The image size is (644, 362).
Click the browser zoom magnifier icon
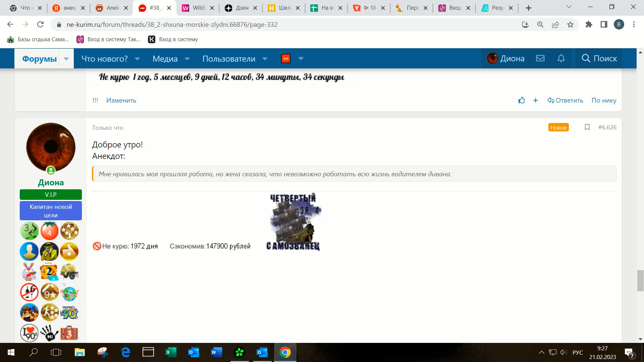point(540,24)
